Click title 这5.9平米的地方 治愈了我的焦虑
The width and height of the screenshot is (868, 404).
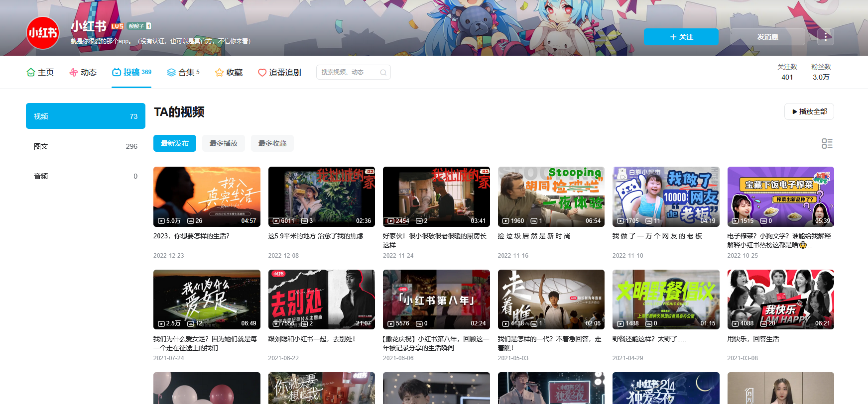pyautogui.click(x=316, y=236)
